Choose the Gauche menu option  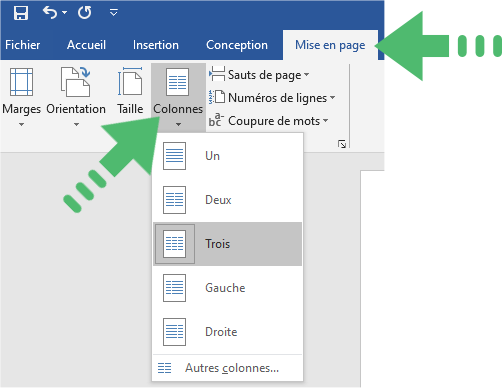tap(228, 288)
